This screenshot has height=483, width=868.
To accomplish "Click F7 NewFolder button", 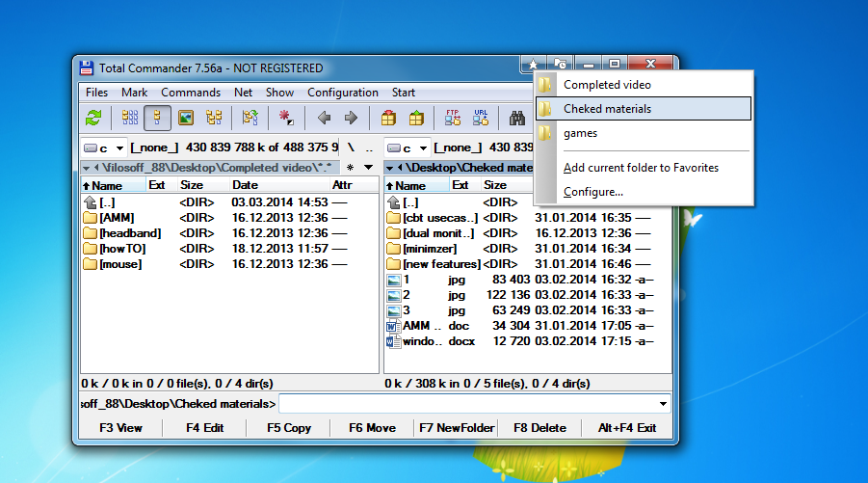I will [456, 428].
